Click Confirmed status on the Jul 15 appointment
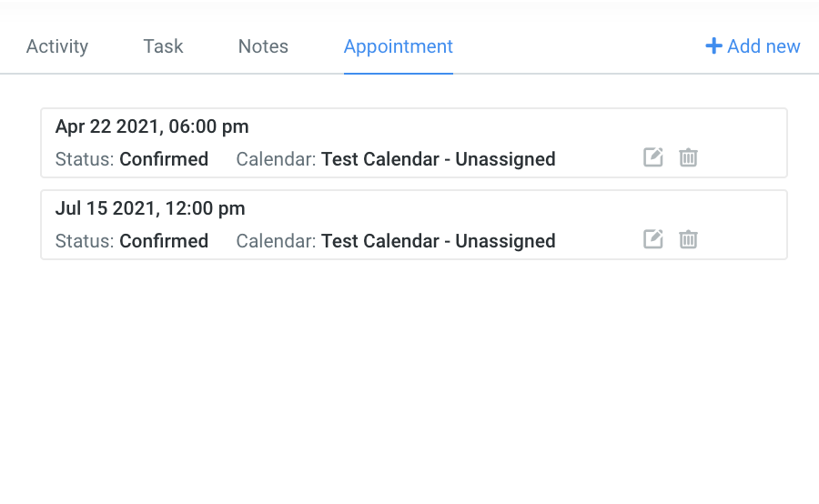This screenshot has height=504, width=819. (x=164, y=241)
